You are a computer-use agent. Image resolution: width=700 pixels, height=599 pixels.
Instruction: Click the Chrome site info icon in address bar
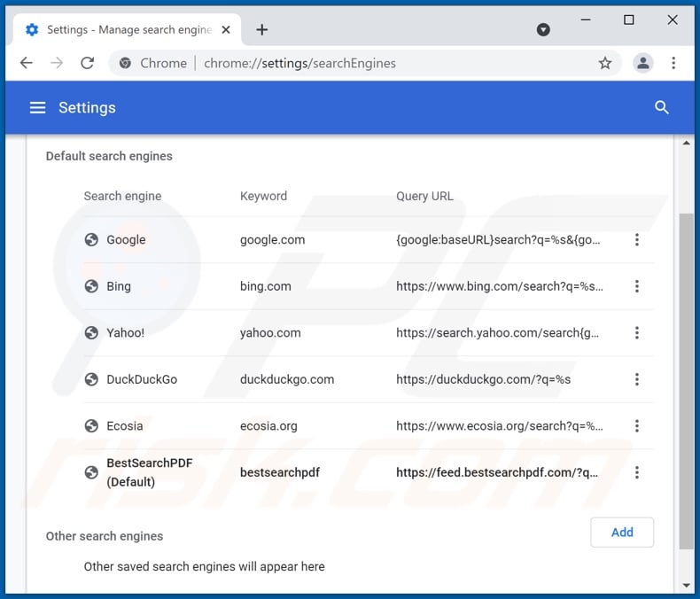click(125, 63)
